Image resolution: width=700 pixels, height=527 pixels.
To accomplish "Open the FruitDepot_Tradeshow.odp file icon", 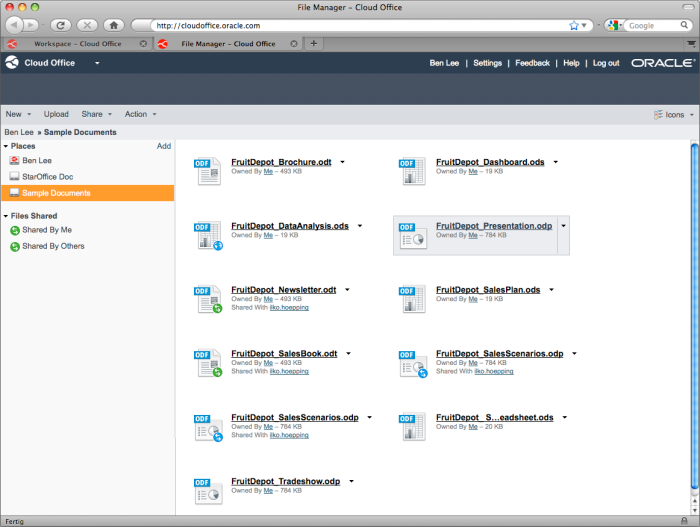I will coord(208,491).
